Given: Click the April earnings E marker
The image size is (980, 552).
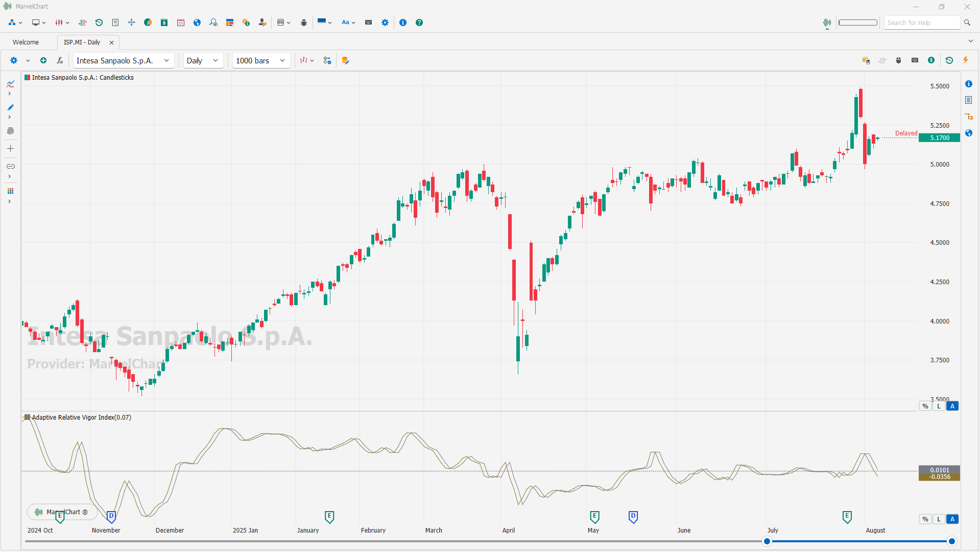Looking at the screenshot, I should [x=594, y=516].
